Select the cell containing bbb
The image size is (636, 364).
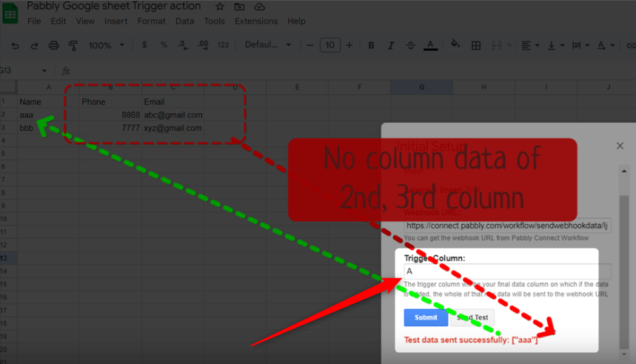48,128
